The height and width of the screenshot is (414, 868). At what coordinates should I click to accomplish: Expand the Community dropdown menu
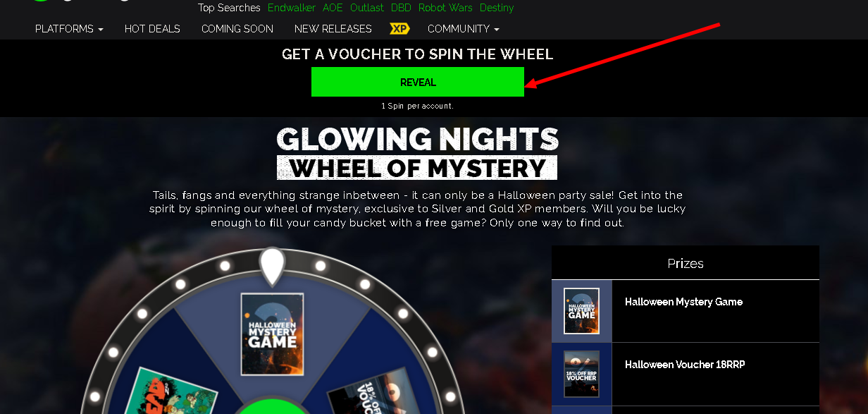pyautogui.click(x=464, y=29)
